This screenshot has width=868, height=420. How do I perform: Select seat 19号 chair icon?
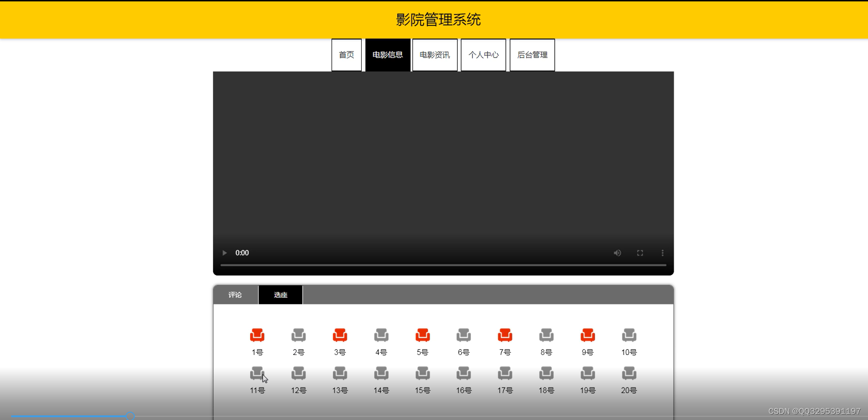tap(588, 373)
